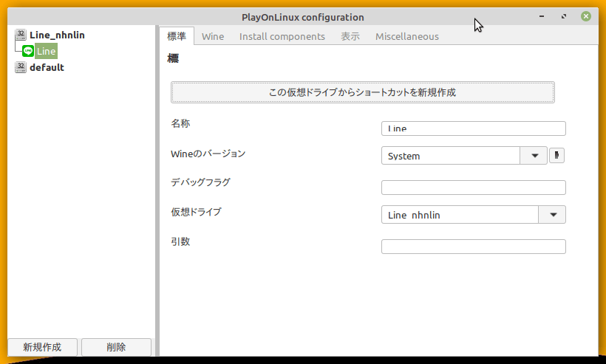Screen dimensions: 606x364
Task: Click the 引数 input field
Action: 474,247
